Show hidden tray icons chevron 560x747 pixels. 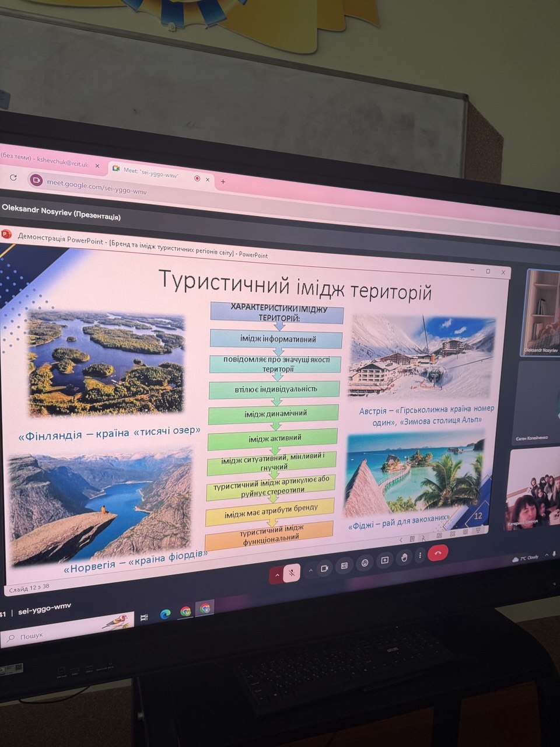pos(545,554)
